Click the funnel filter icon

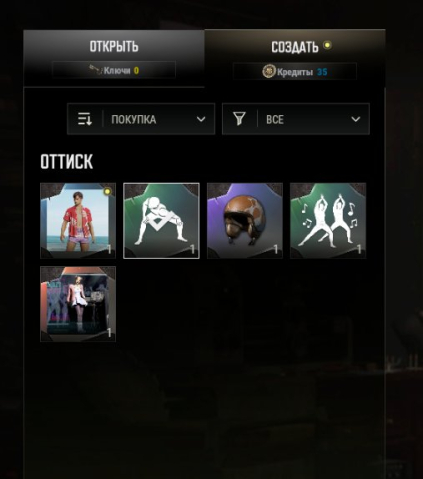(x=239, y=119)
